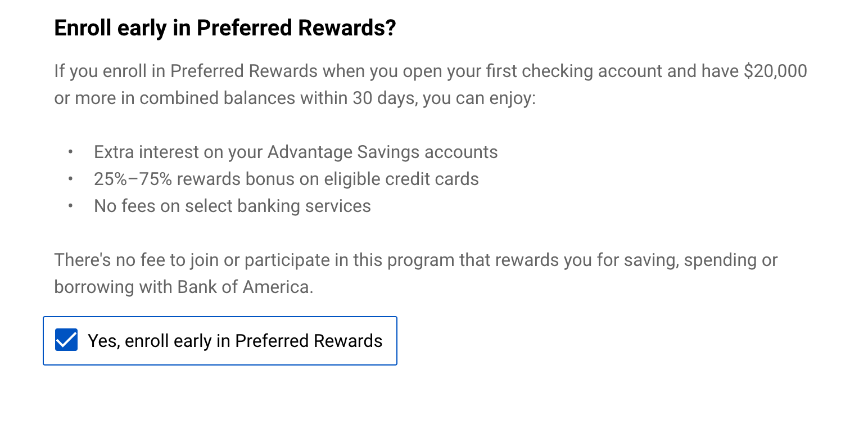Click the words "eligible credit cards"

coord(401,179)
